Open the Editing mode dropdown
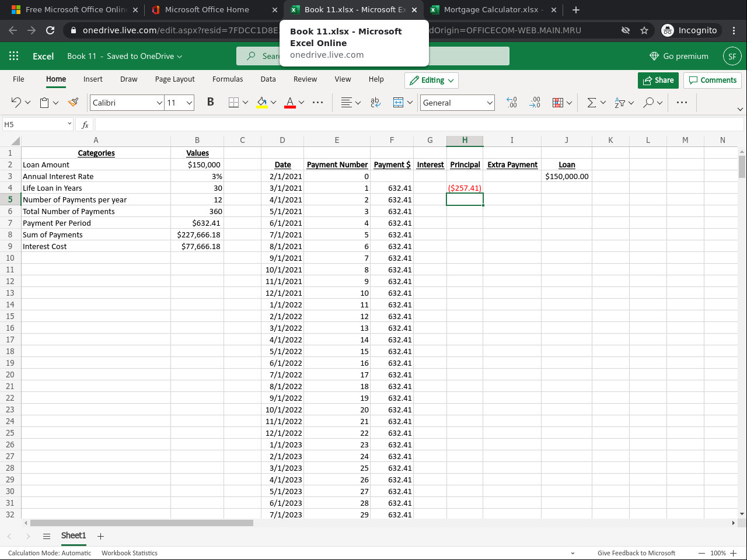The image size is (747, 560). coord(431,80)
